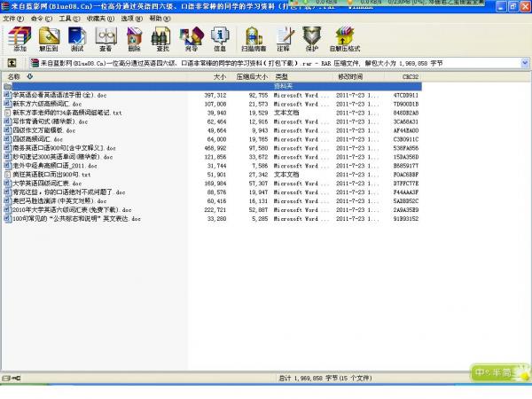The image size is (532, 399).
Task: Click the status bar total 总计 1,969,858 字节
Action: pyautogui.click(x=325, y=378)
